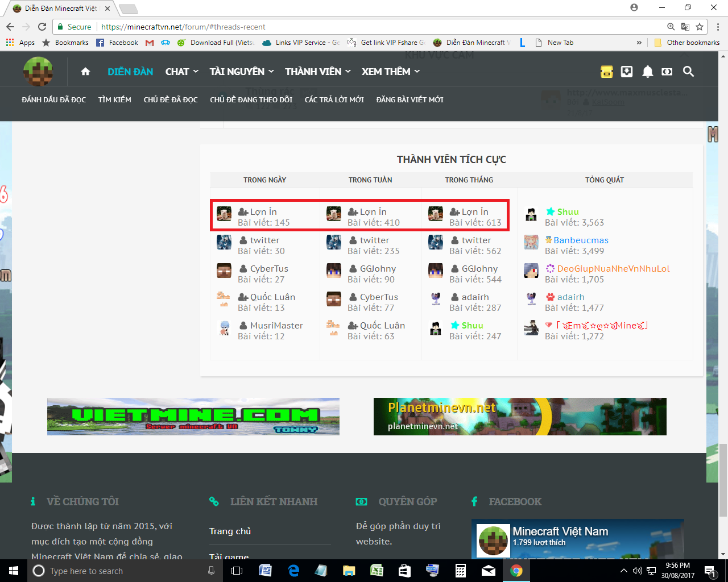
Task: Click the Facebook icon above FACEBOOK heading
Action: [474, 501]
